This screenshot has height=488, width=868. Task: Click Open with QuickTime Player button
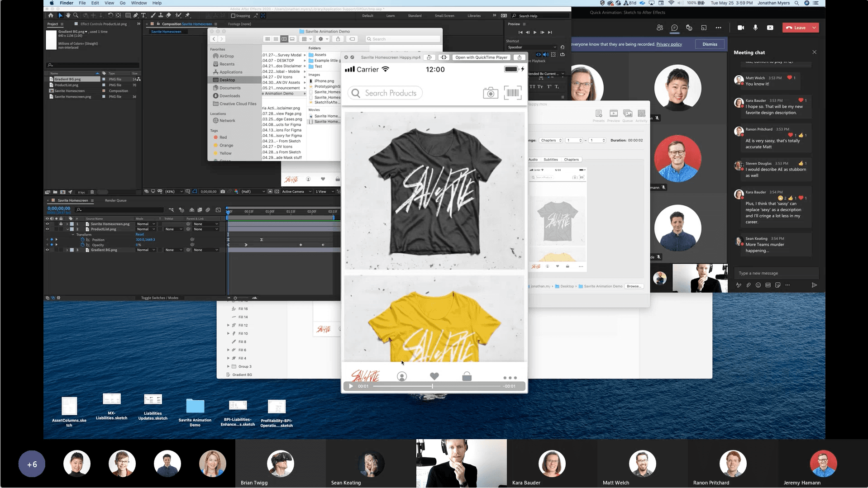481,57
